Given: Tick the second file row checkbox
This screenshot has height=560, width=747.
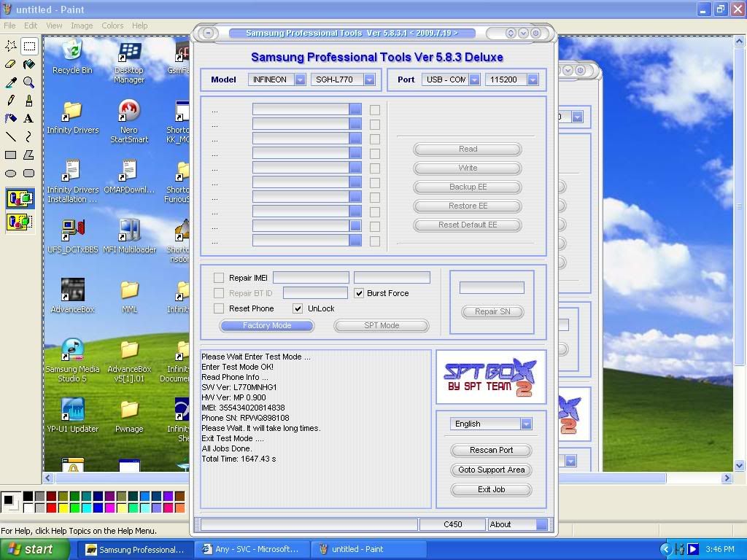Looking at the screenshot, I should pos(375,125).
